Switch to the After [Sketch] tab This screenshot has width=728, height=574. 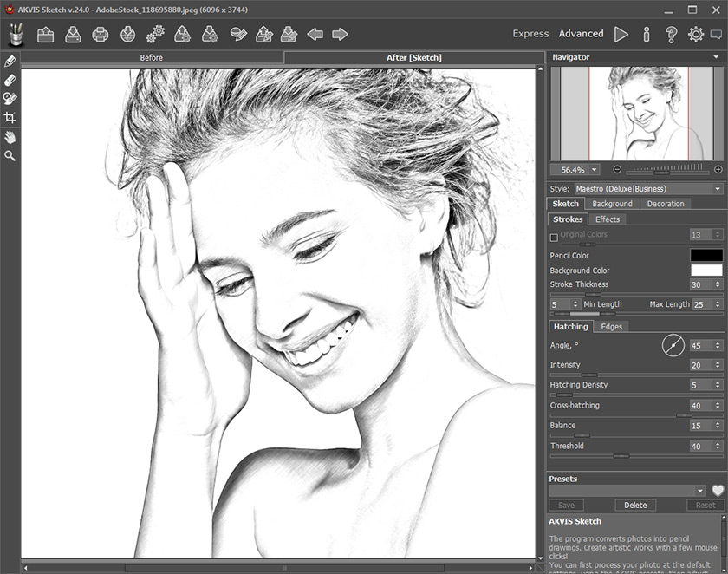[413, 57]
